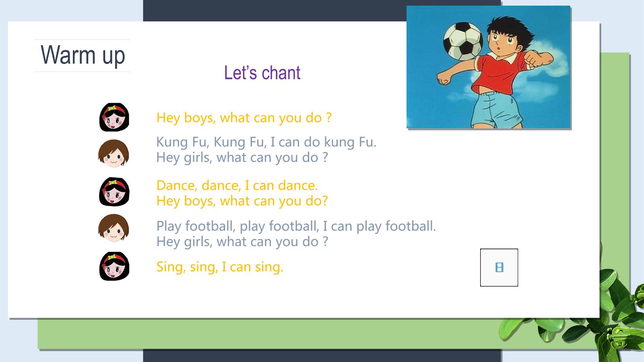Click the girl avatar beside "Hey boys, what can you do ?"

tap(114, 117)
